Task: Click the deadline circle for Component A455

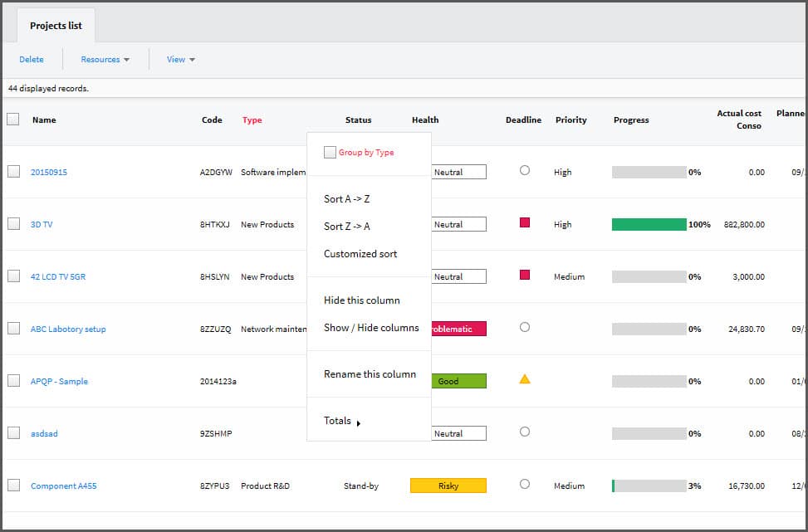Action: pyautogui.click(x=525, y=484)
